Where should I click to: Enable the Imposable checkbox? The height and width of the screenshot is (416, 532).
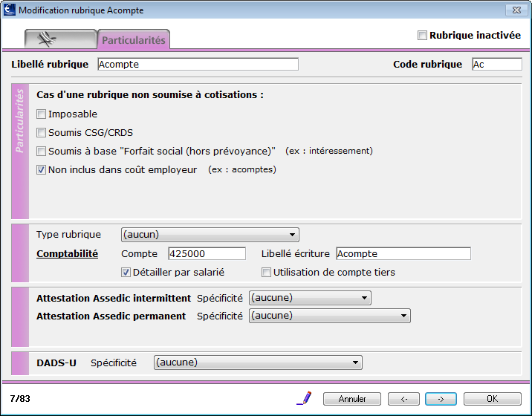pyautogui.click(x=41, y=114)
